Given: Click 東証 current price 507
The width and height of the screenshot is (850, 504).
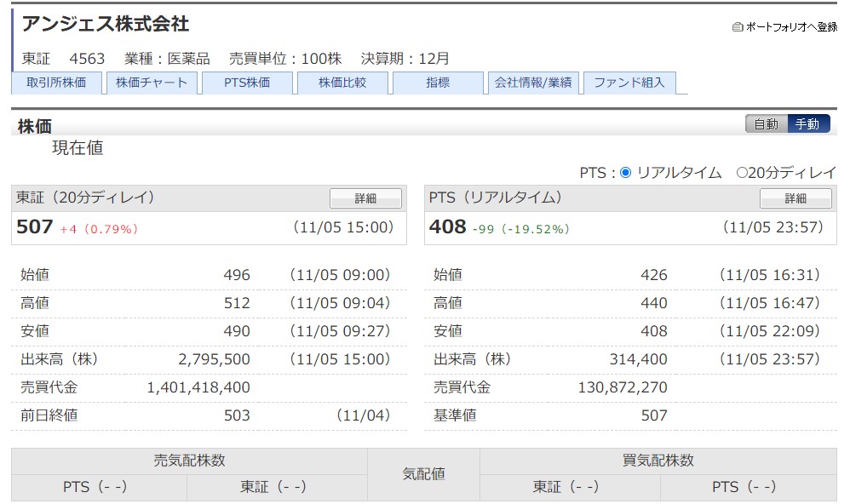Looking at the screenshot, I should 35,226.
